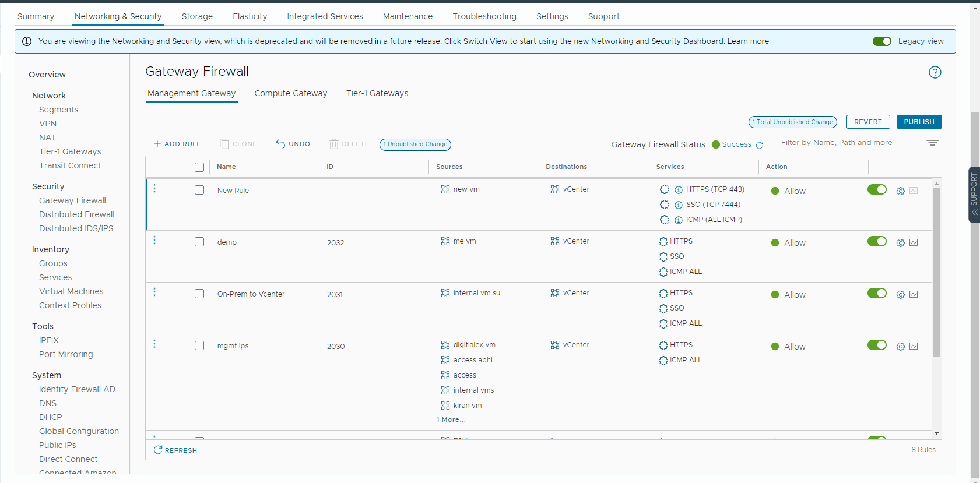Screen dimensions: 980x483
Task: Disable the demp rule toggle switch
Action: coord(877,242)
